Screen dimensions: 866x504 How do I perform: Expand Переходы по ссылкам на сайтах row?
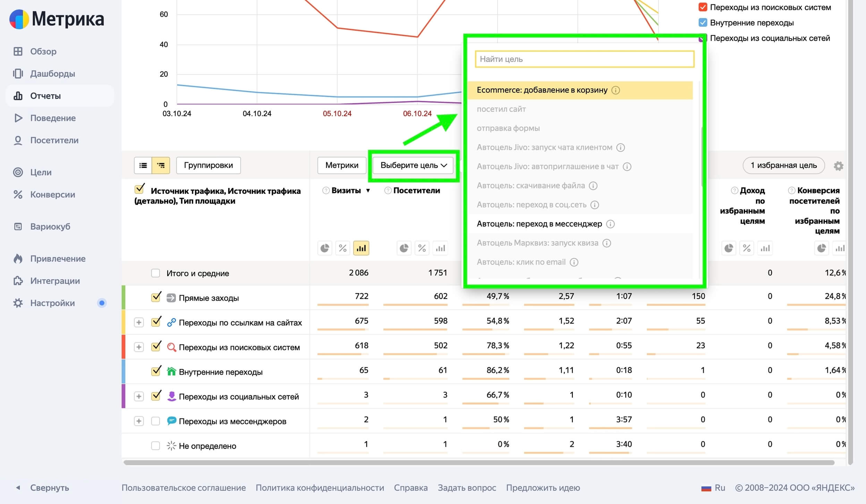139,322
